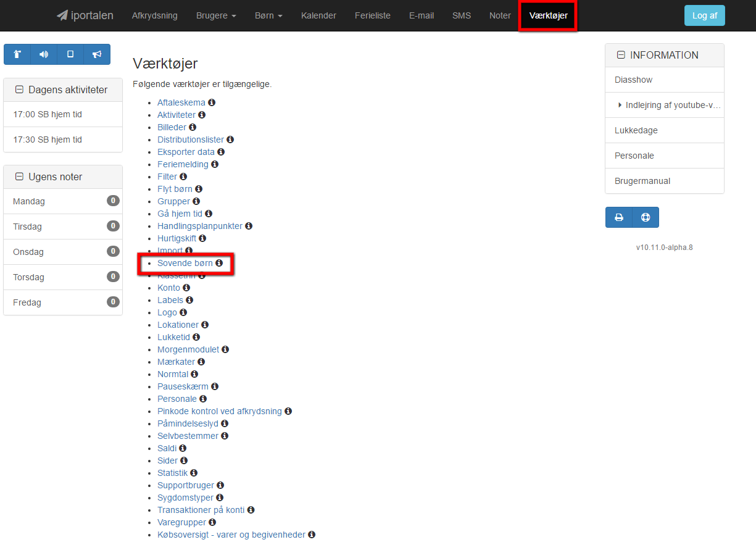Select Ferieliste in the navigation bar
Screen dimensions: 756x550
tap(373, 15)
